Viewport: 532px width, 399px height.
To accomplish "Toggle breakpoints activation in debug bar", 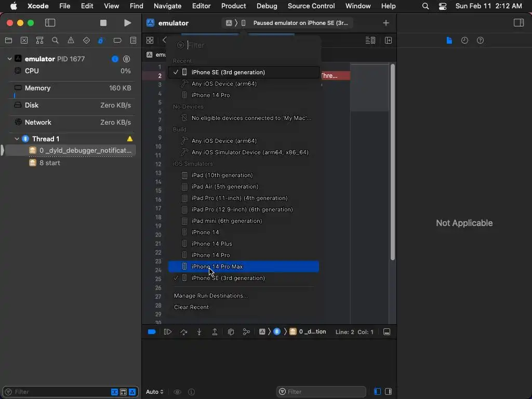I will click(x=152, y=332).
